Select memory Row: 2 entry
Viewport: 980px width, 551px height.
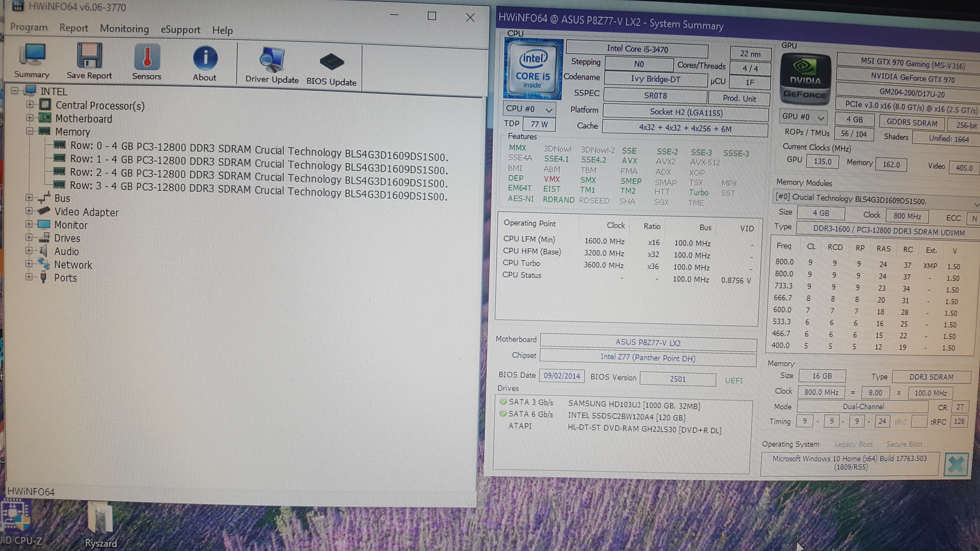[x=259, y=177]
